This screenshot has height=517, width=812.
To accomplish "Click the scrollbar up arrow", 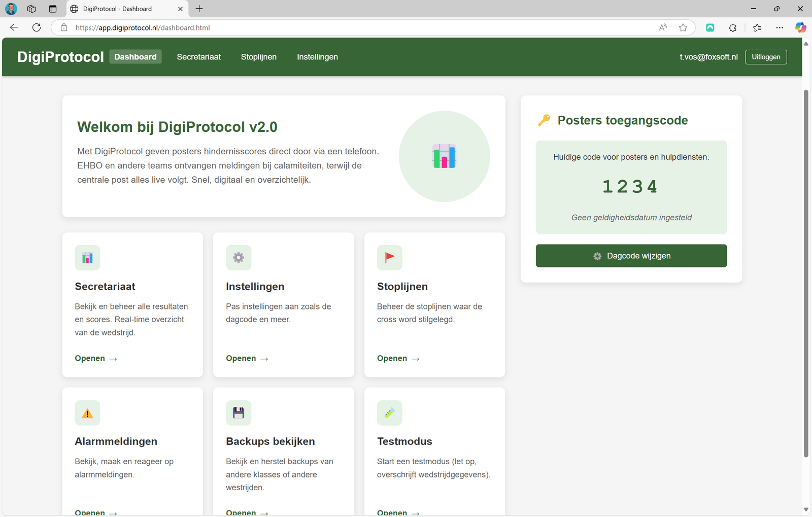I will [806, 44].
